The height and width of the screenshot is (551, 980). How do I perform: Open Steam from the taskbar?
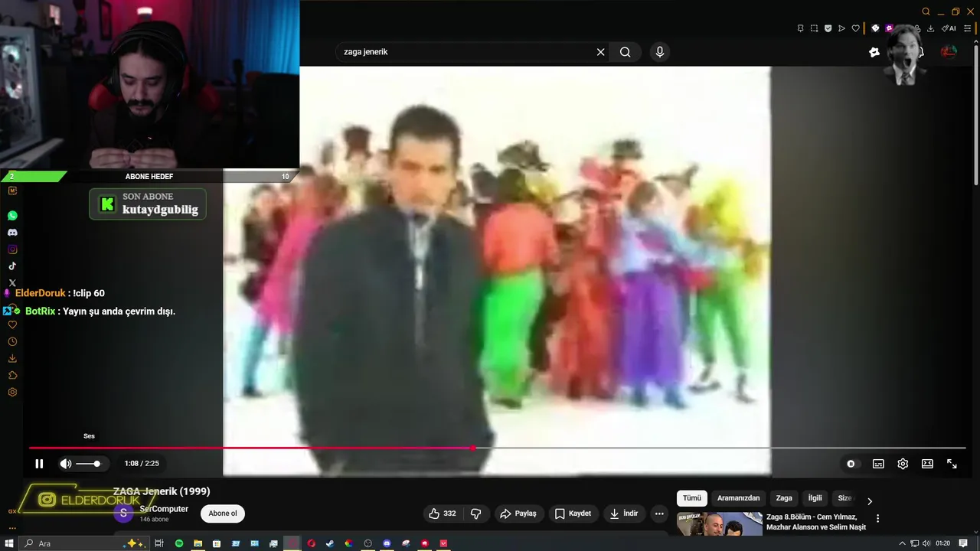330,543
